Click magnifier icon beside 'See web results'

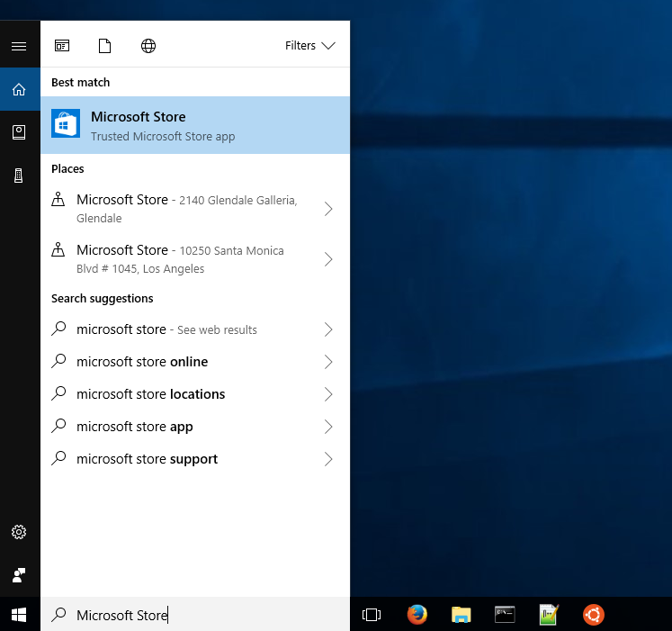tap(58, 329)
